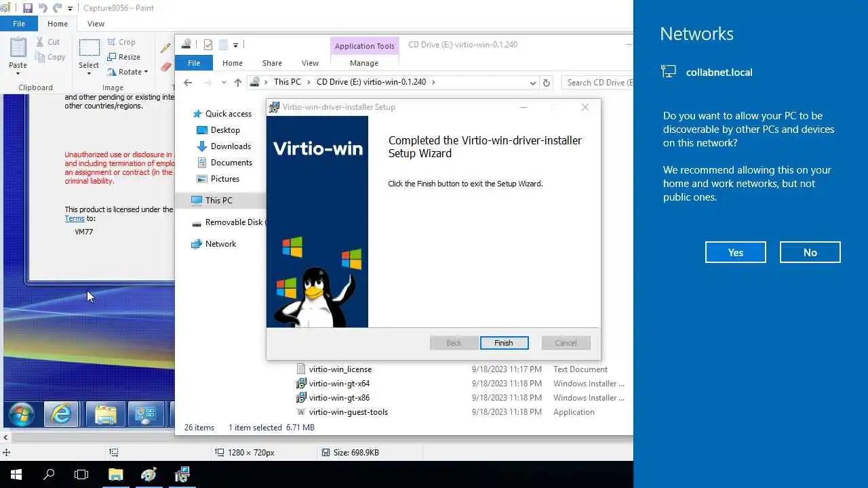Open Task View on the taskbar
This screenshot has width=868, height=488.
coord(81,474)
